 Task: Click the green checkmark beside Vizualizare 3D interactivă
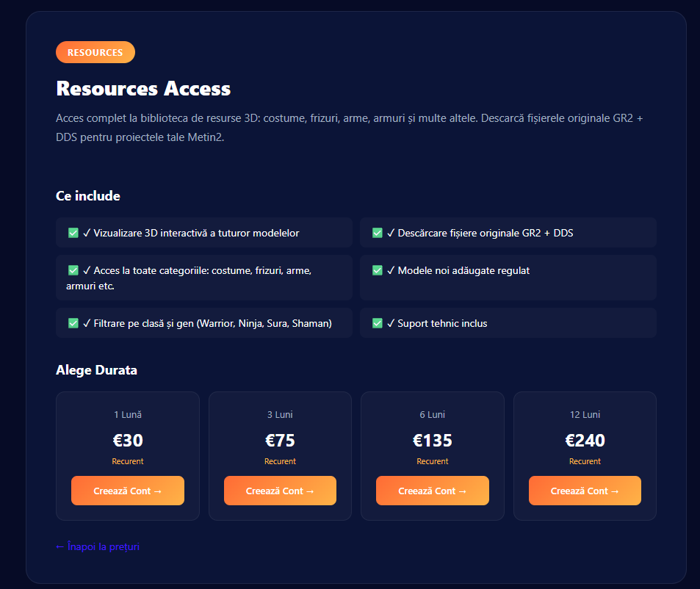pos(73,233)
